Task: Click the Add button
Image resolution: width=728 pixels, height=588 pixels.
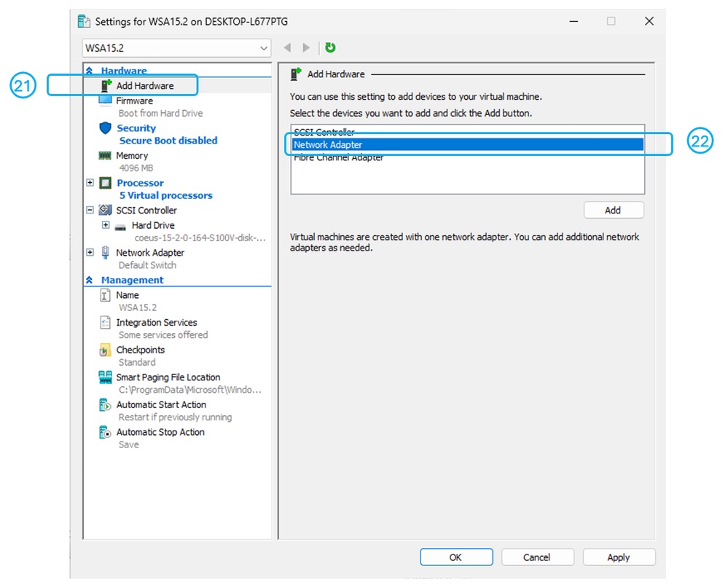Action: [x=614, y=210]
